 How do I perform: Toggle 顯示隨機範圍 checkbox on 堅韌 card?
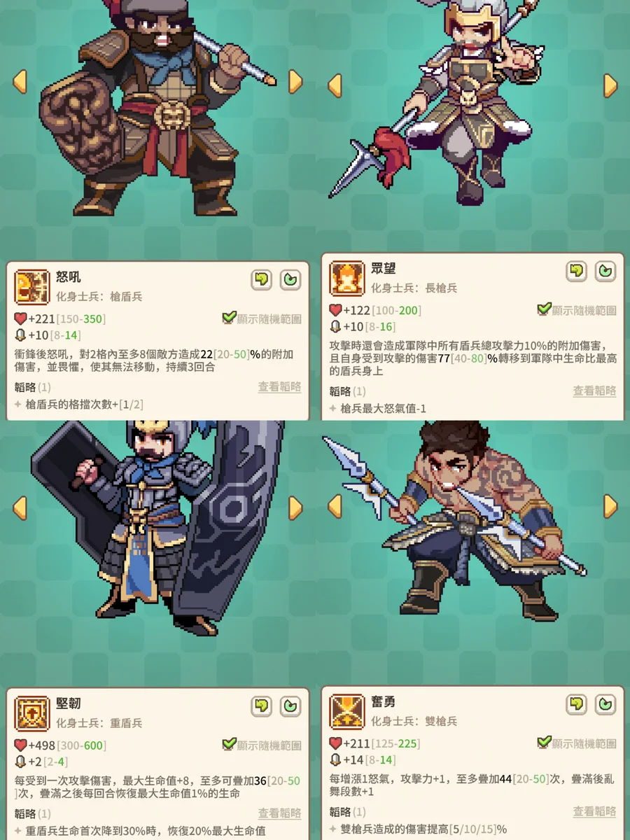coord(229,745)
